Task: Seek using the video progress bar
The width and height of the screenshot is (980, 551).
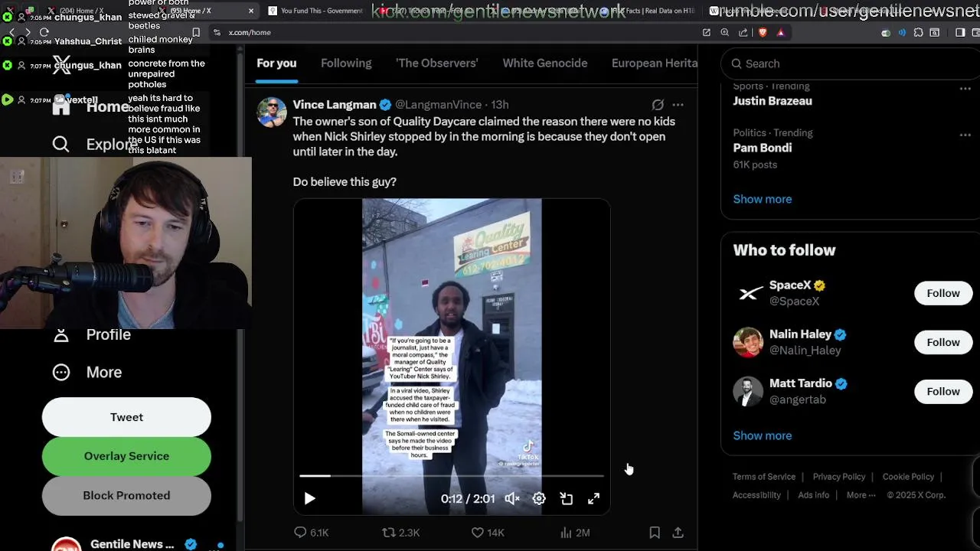Action: tap(452, 476)
